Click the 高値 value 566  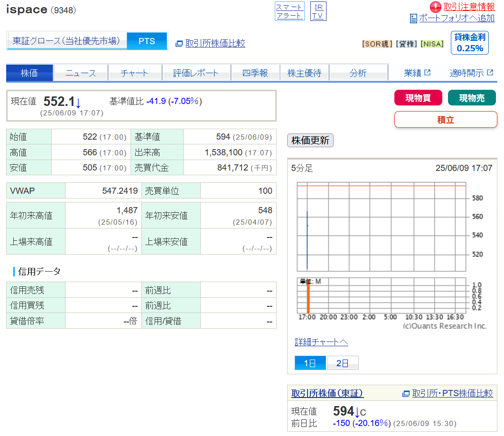click(x=90, y=152)
